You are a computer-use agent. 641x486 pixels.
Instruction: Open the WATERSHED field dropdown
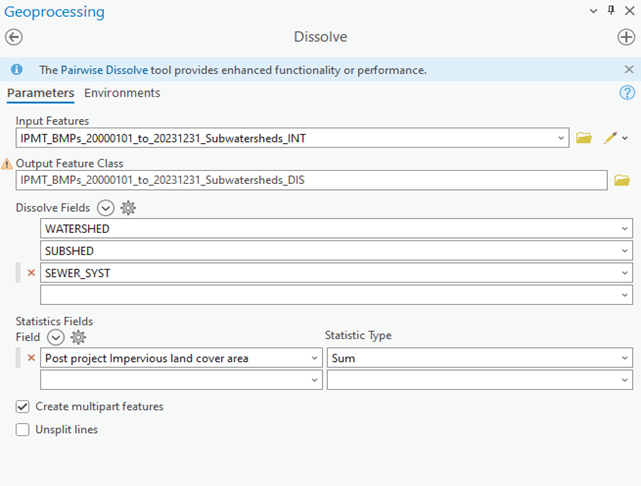coord(624,229)
